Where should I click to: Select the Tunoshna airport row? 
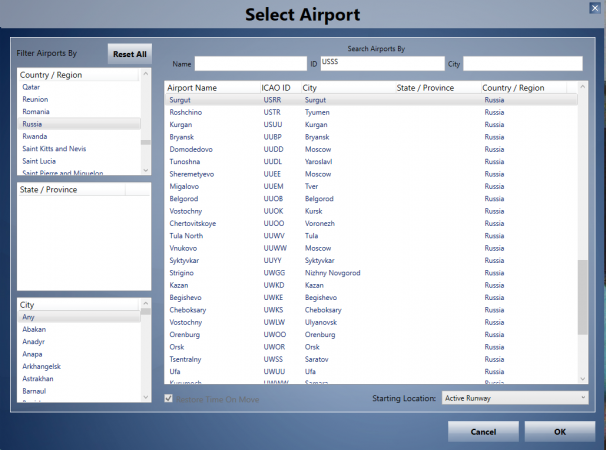pyautogui.click(x=371, y=162)
